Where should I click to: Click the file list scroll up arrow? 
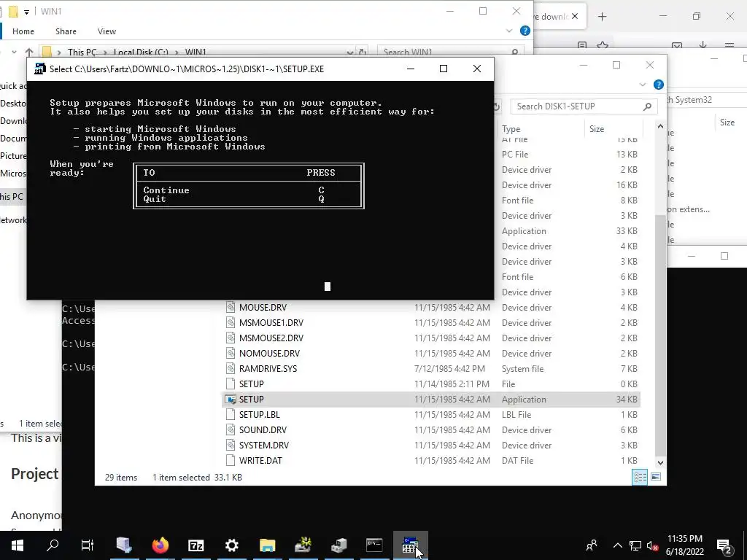click(659, 127)
